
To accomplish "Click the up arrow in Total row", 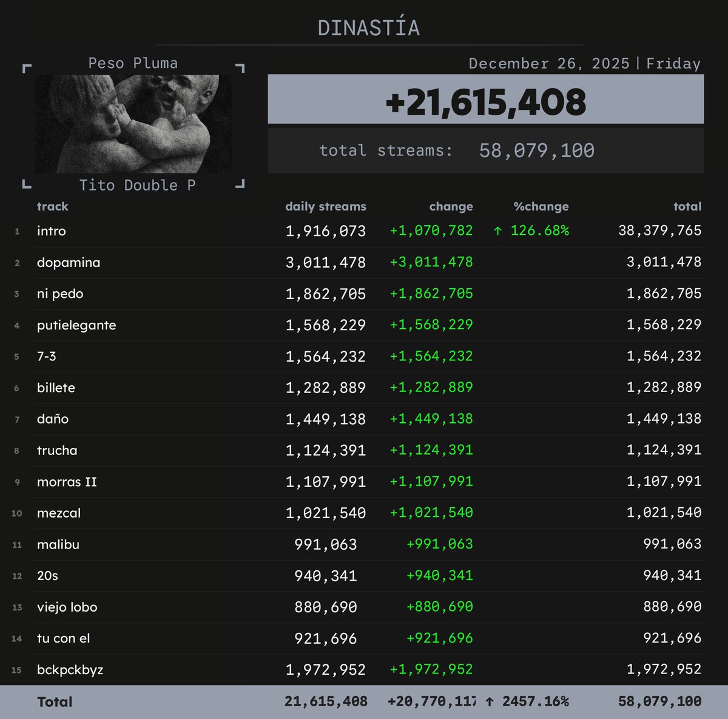I will coord(490,702).
